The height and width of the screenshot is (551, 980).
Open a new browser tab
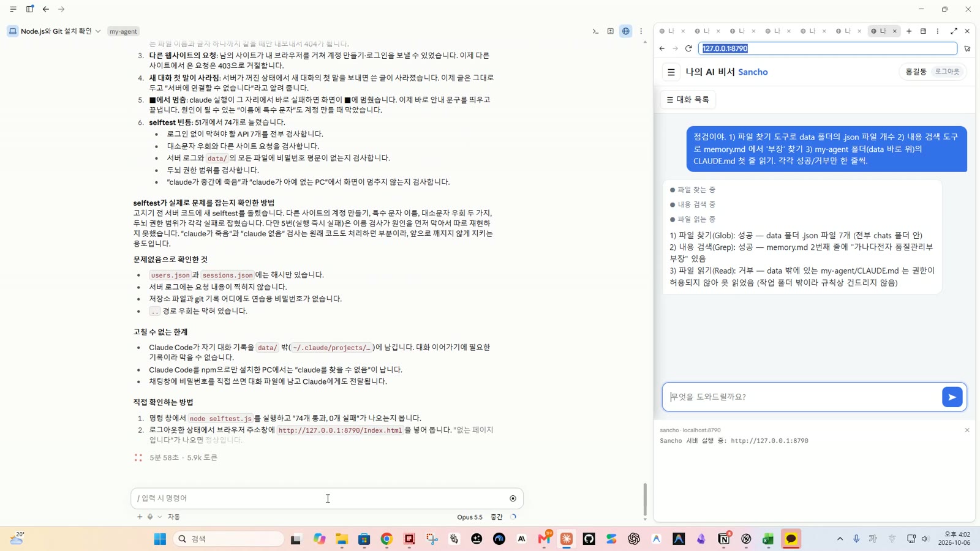909,31
